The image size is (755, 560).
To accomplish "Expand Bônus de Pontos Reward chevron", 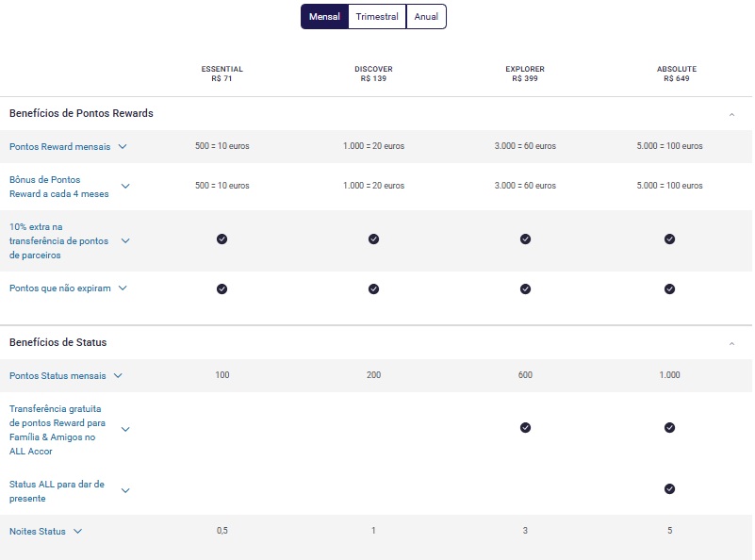I will pyautogui.click(x=125, y=186).
